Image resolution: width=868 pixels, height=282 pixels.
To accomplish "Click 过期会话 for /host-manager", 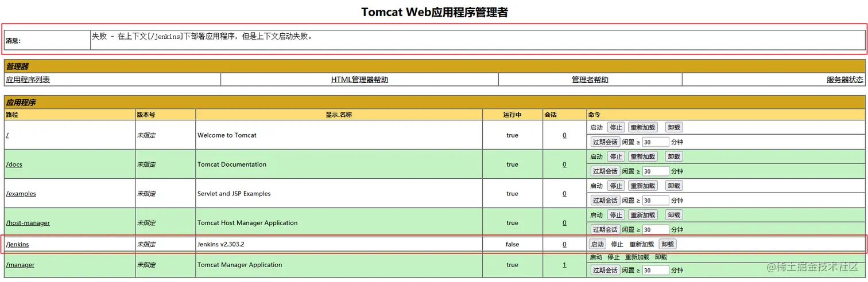I will [605, 229].
